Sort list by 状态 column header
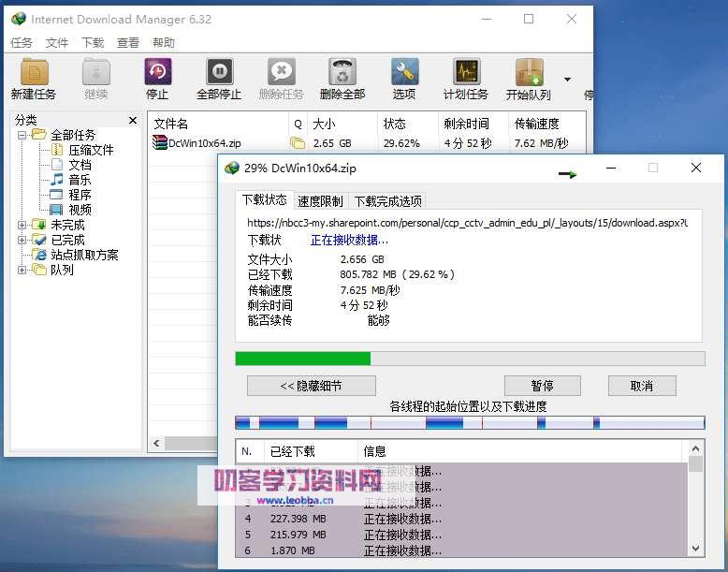The image size is (728, 572). pos(408,124)
